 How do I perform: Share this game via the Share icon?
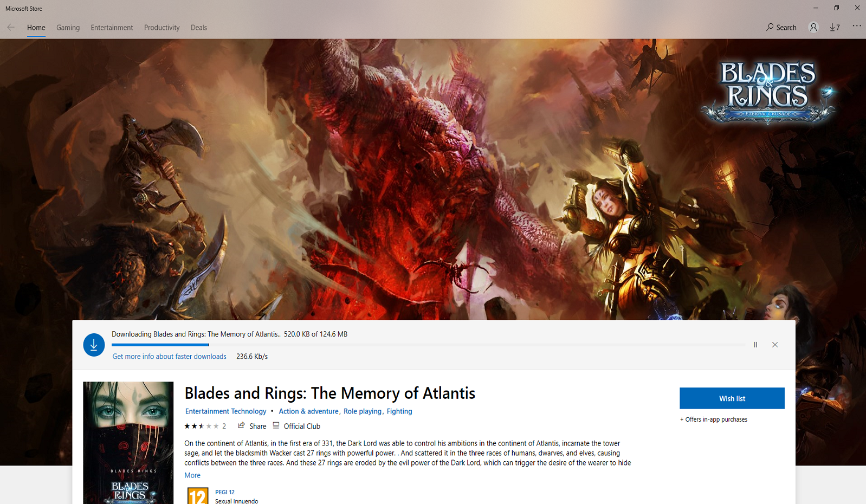pyautogui.click(x=251, y=426)
